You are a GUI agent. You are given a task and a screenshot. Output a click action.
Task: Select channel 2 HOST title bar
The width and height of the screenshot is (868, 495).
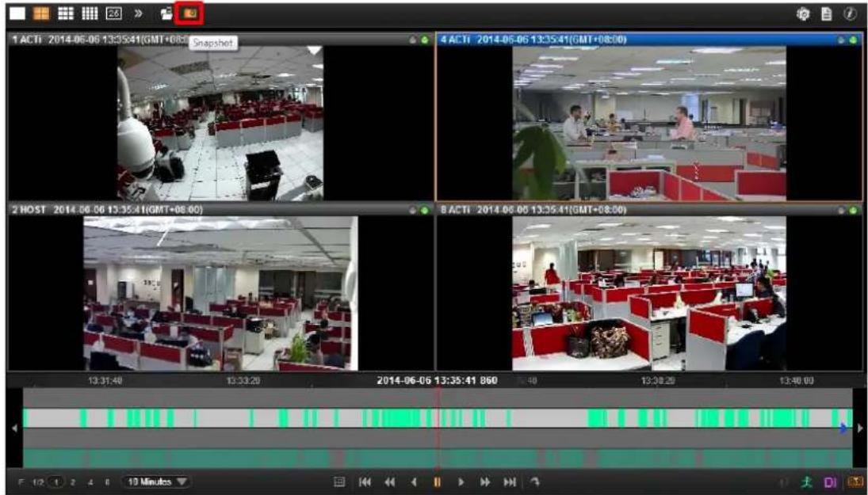(220, 210)
